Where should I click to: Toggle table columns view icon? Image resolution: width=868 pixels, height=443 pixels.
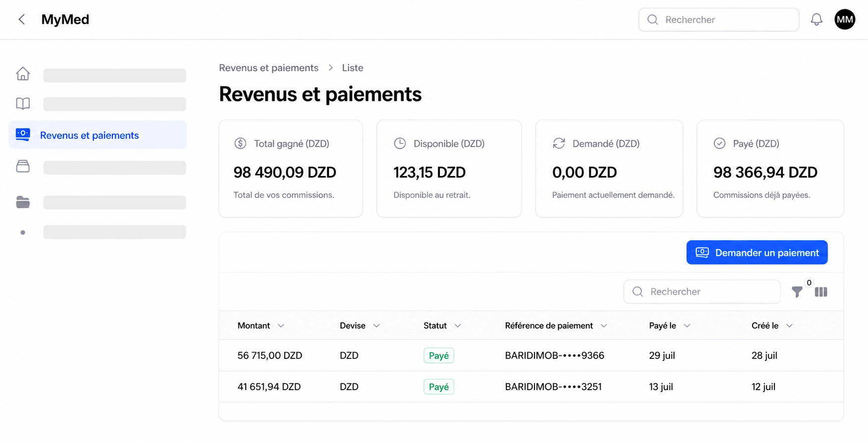pyautogui.click(x=821, y=292)
